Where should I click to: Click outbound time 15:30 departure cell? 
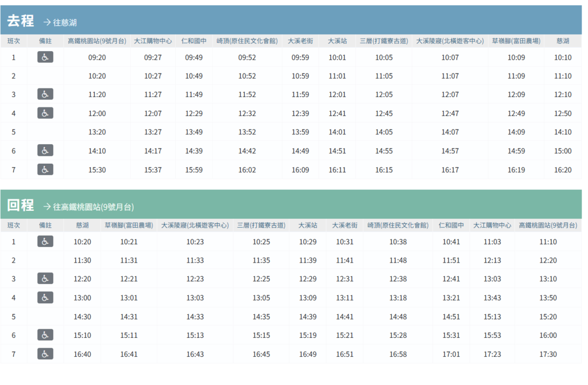coord(97,170)
